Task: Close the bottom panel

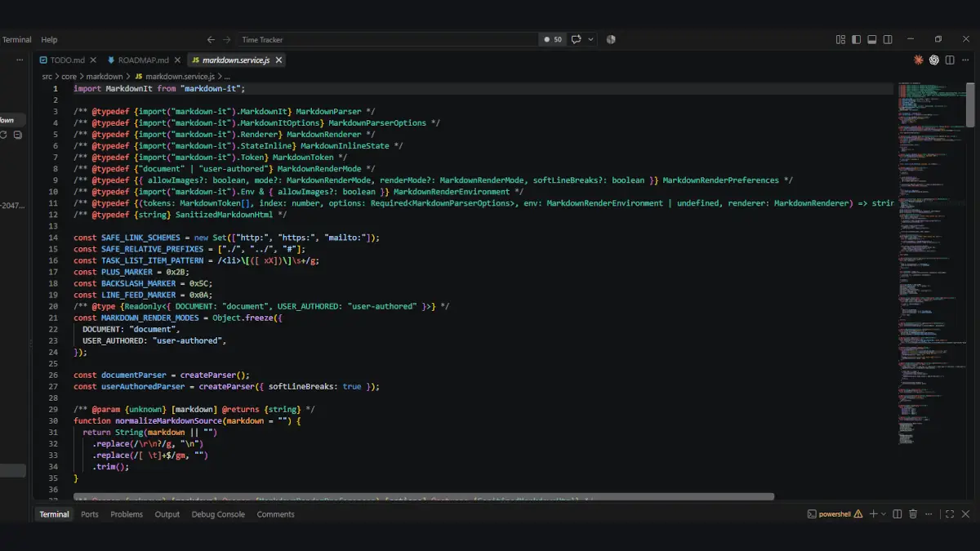Action: (x=966, y=514)
